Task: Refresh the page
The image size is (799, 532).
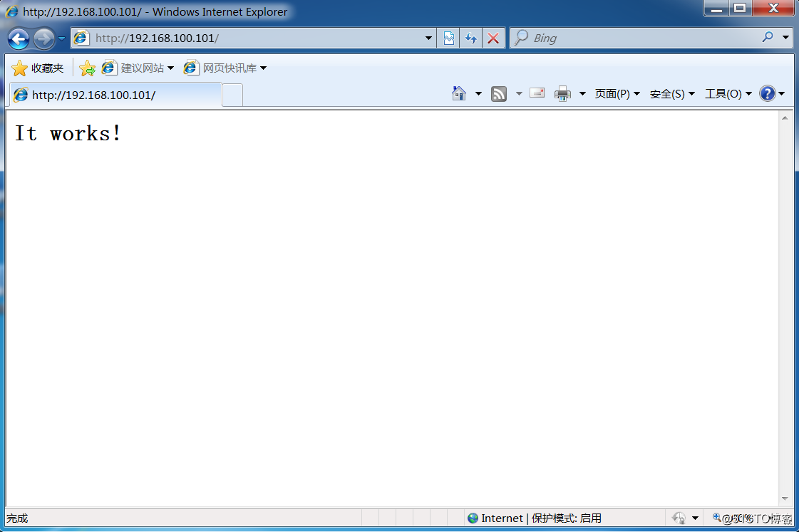Action: tap(471, 38)
